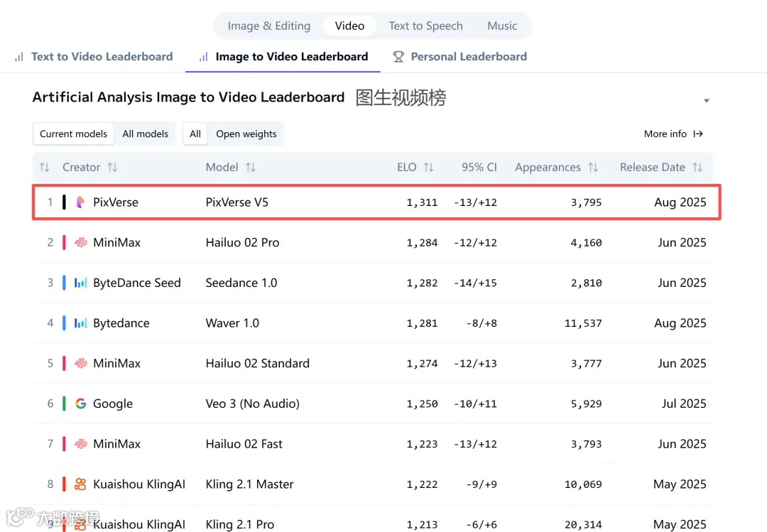This screenshot has height=532, width=767.
Task: Select Seedance 1.0 model name
Action: tap(241, 283)
